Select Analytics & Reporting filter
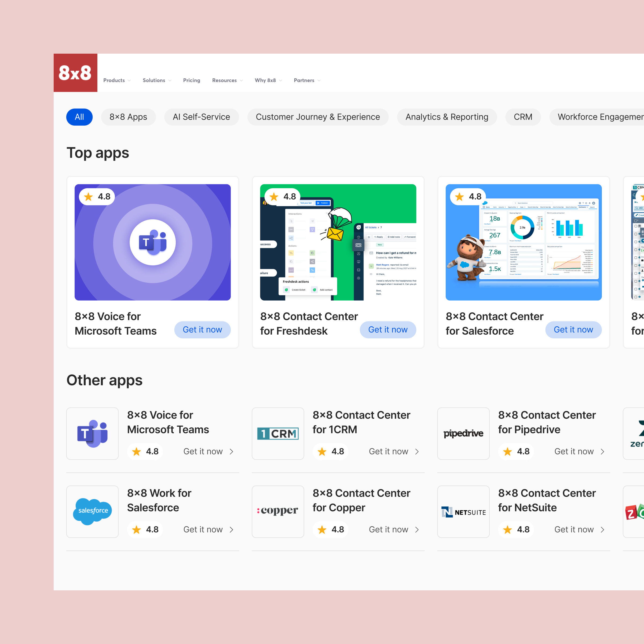 point(447,117)
